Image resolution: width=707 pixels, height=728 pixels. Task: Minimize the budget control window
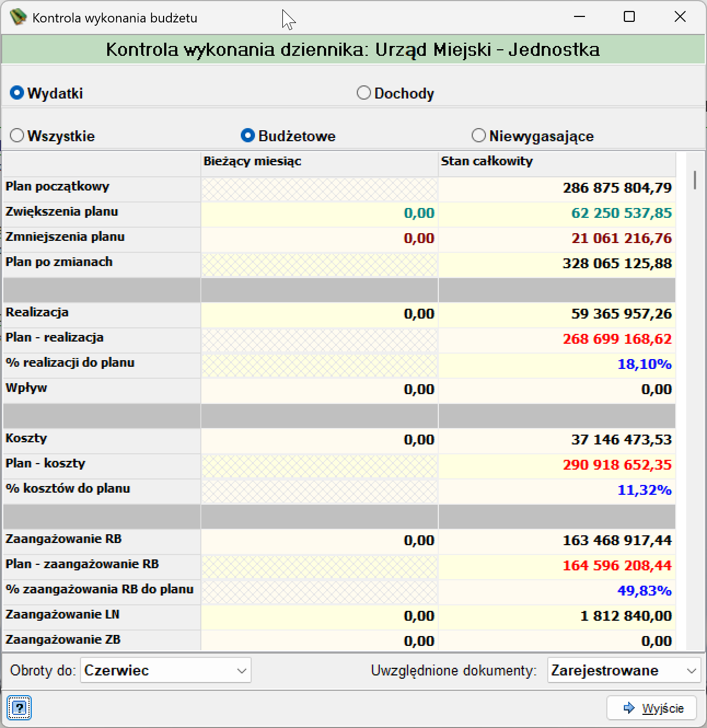(579, 17)
